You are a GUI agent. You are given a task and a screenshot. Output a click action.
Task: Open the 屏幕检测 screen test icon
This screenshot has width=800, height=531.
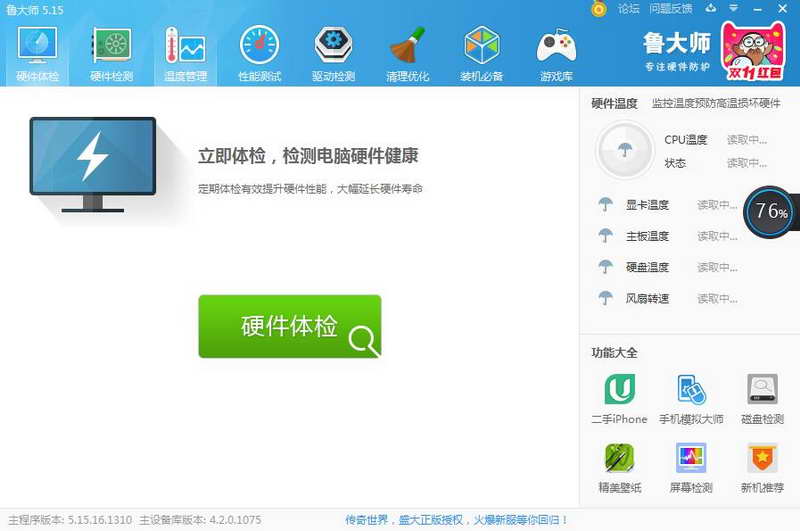click(691, 458)
